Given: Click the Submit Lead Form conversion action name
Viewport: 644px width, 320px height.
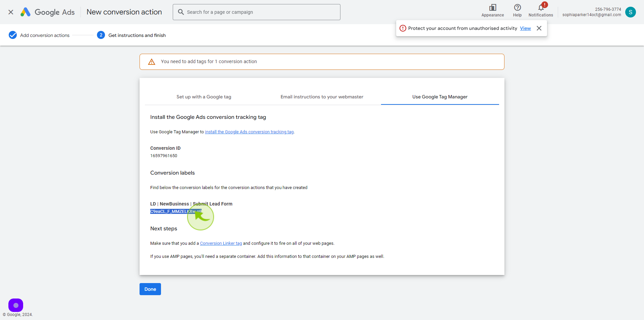Looking at the screenshot, I should tap(191, 204).
